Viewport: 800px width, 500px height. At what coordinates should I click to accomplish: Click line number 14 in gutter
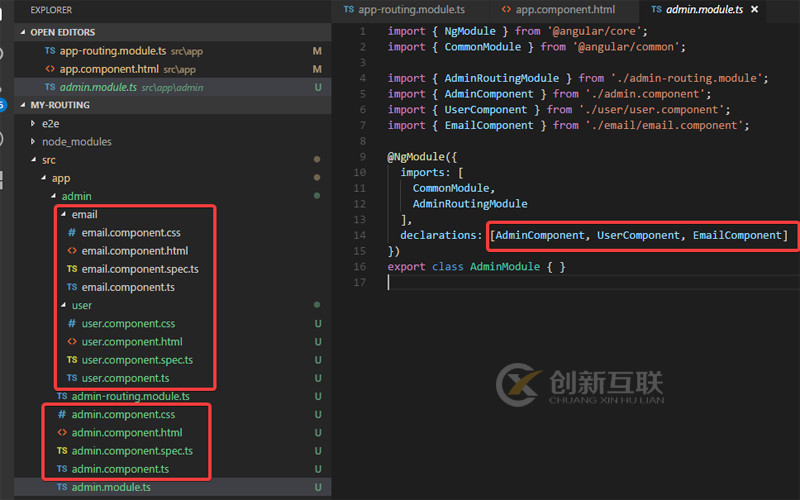pyautogui.click(x=360, y=235)
